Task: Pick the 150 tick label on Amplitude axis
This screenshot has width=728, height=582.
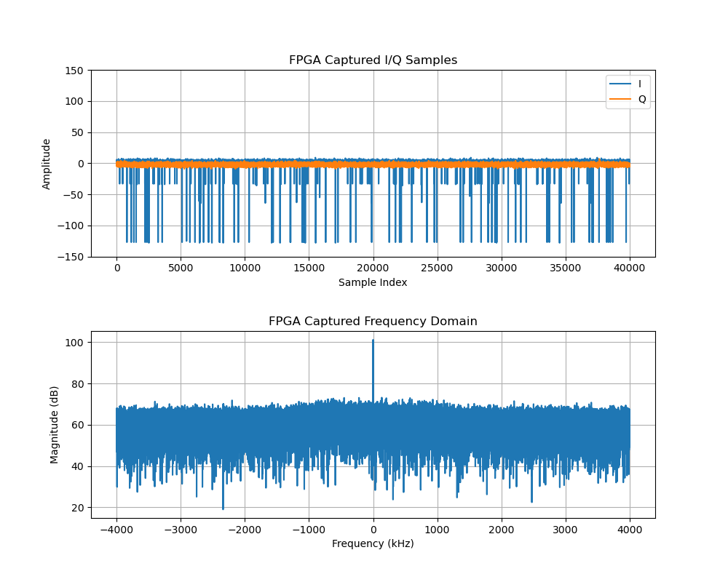Action: (75, 71)
